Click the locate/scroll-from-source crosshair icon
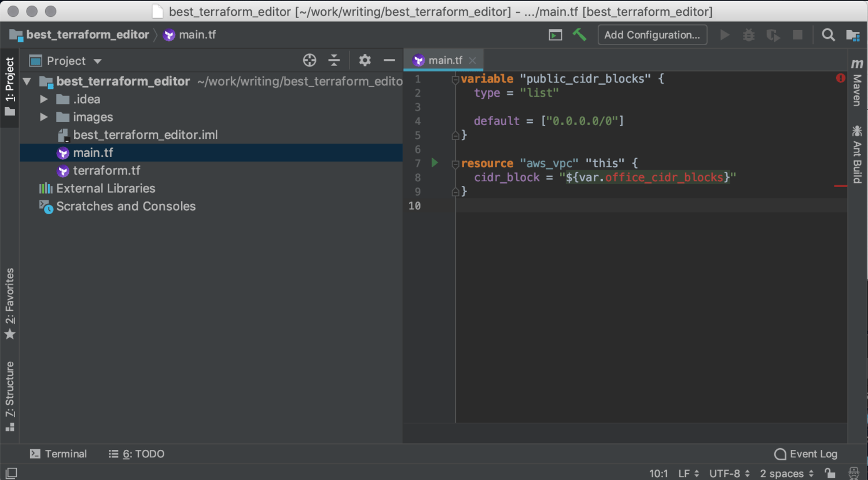Screen dimensions: 868x480 310,60
